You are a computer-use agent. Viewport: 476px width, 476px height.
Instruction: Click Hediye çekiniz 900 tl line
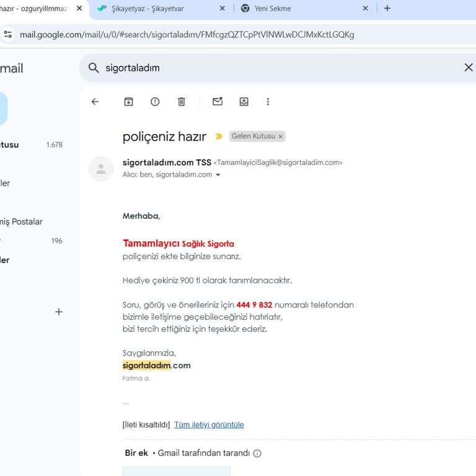pyautogui.click(x=207, y=280)
